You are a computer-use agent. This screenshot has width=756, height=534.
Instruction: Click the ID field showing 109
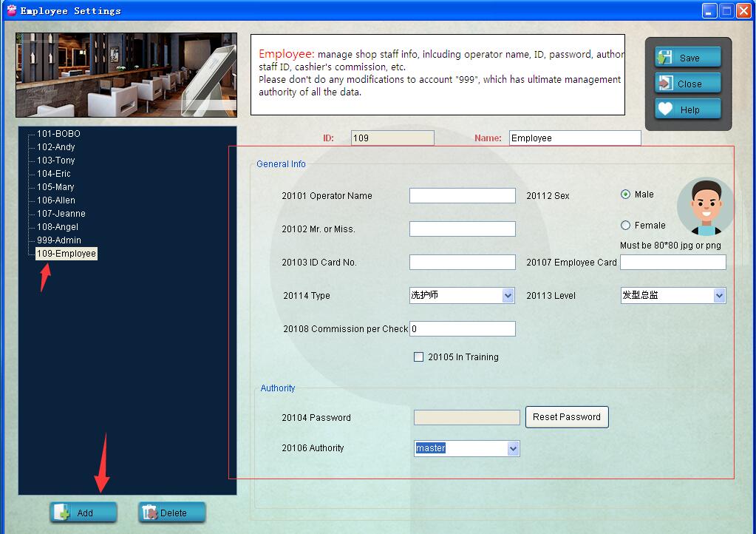coord(392,138)
